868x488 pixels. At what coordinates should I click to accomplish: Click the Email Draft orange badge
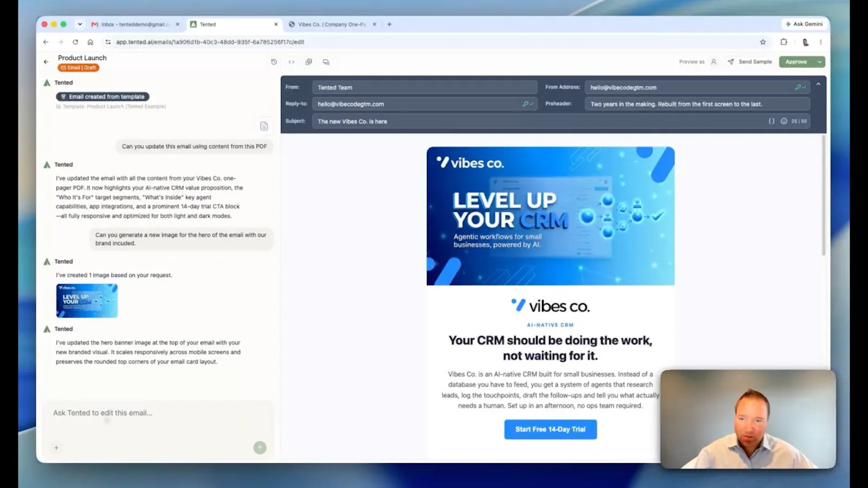click(79, 68)
